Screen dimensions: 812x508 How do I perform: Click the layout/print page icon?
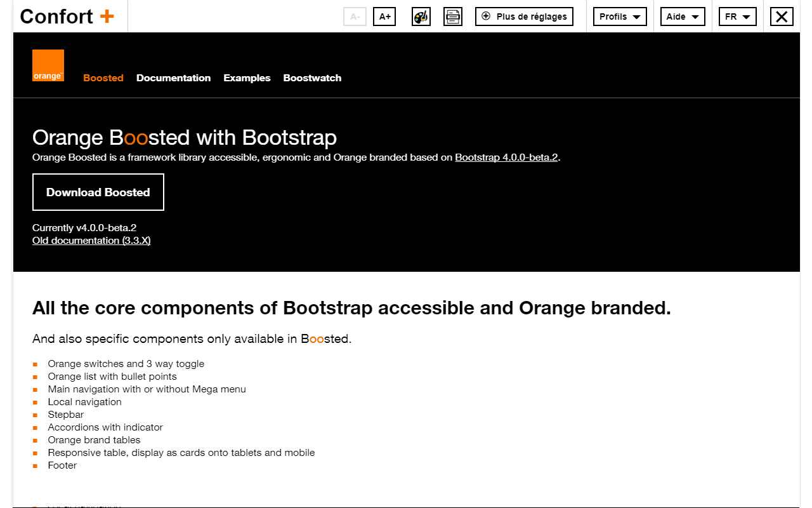coord(452,17)
